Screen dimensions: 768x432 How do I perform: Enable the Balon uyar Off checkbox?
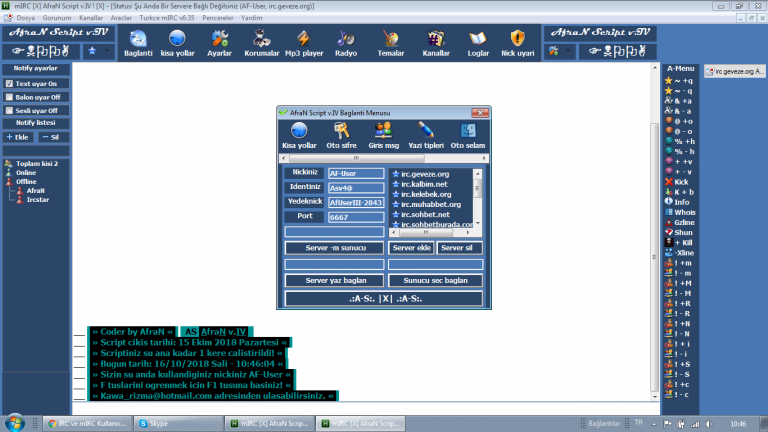pyautogui.click(x=9, y=97)
